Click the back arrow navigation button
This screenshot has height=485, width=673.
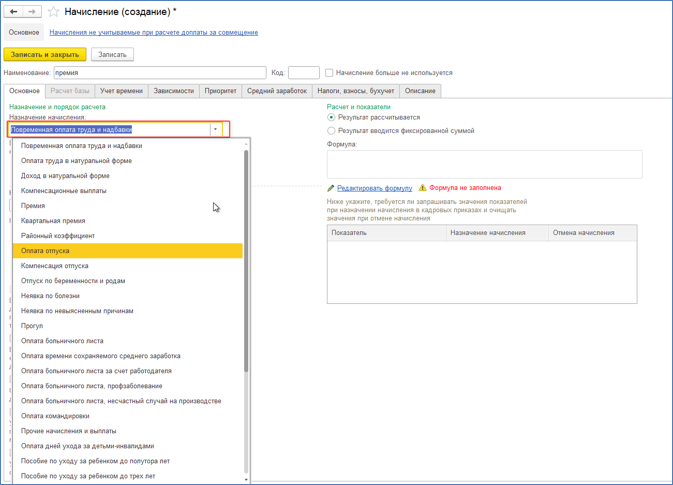(13, 12)
